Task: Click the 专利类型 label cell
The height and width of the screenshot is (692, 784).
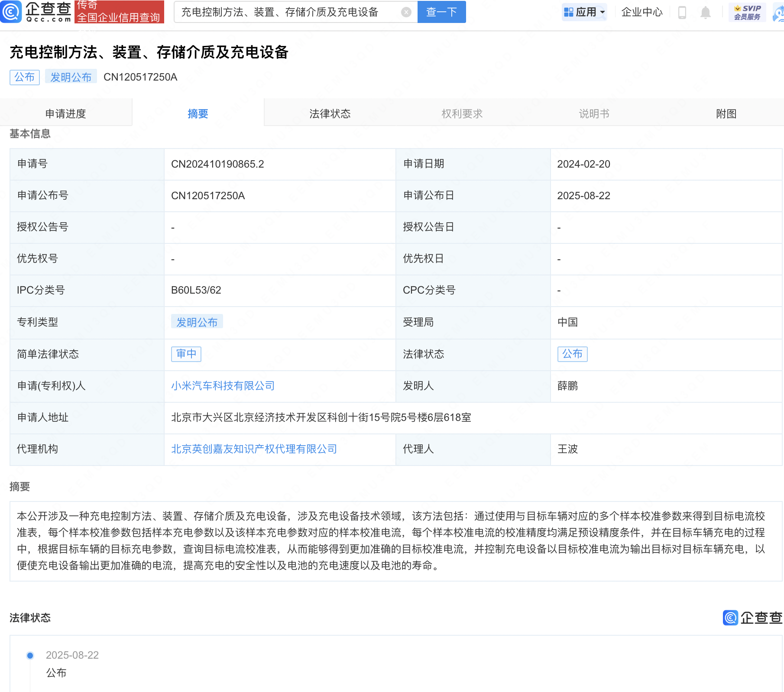Action: click(87, 323)
